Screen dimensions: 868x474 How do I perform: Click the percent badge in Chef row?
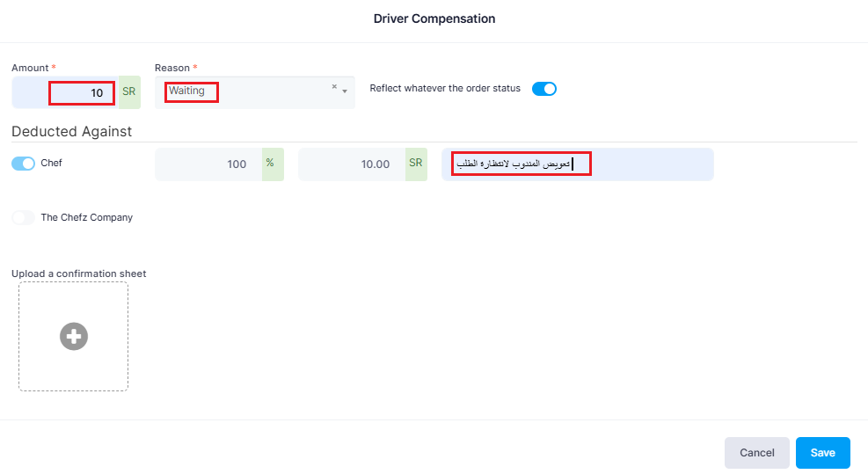273,164
